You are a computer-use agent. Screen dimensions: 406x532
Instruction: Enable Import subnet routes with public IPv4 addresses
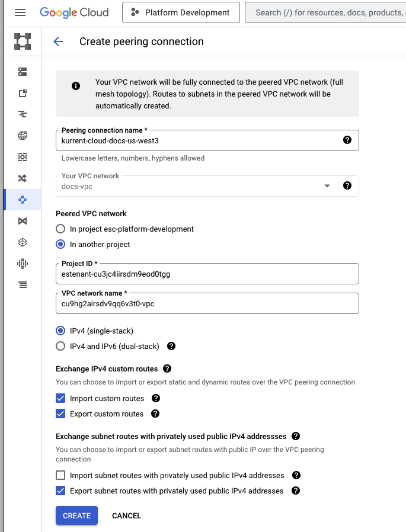[x=60, y=475]
